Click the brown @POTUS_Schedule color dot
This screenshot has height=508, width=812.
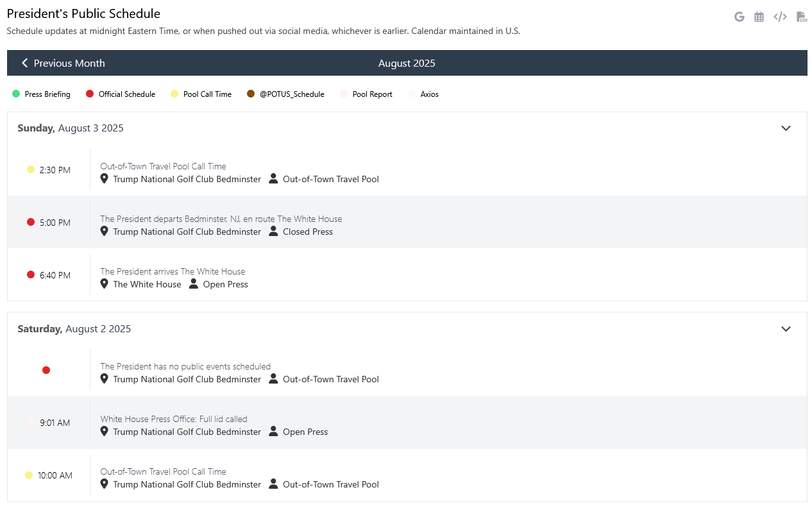[x=251, y=94]
